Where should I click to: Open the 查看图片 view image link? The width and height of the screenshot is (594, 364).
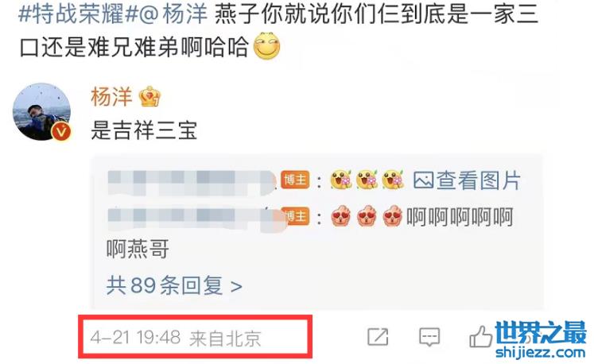(478, 180)
